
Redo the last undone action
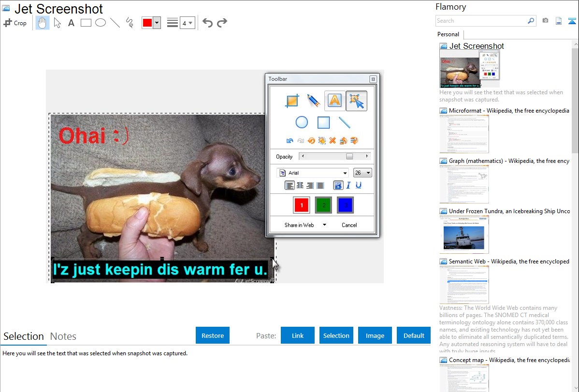click(x=222, y=23)
